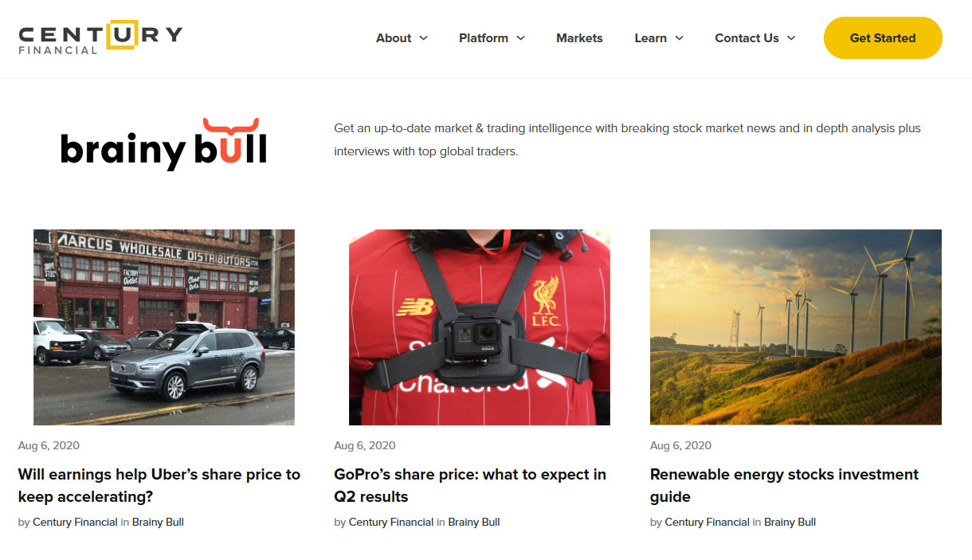Click the Century Financial logo

click(x=100, y=37)
